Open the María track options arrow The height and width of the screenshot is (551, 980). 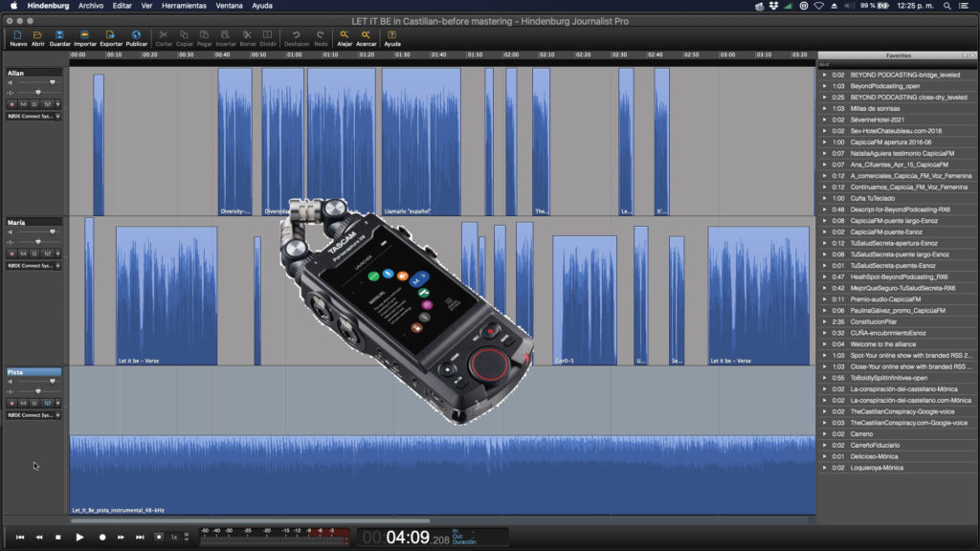(57, 253)
